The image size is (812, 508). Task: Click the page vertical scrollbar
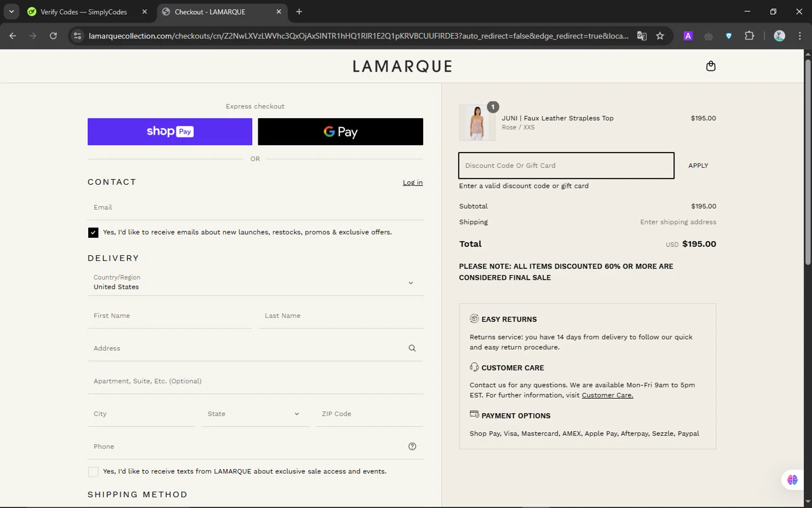(808, 162)
